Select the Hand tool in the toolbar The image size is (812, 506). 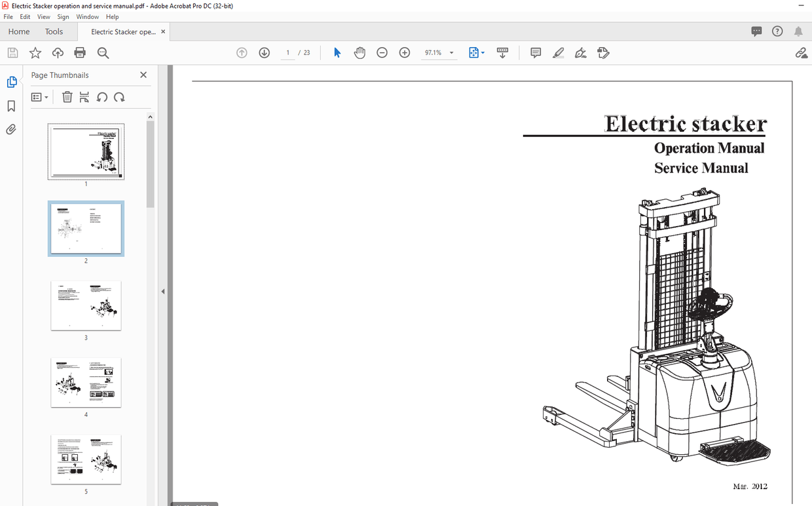click(x=360, y=52)
